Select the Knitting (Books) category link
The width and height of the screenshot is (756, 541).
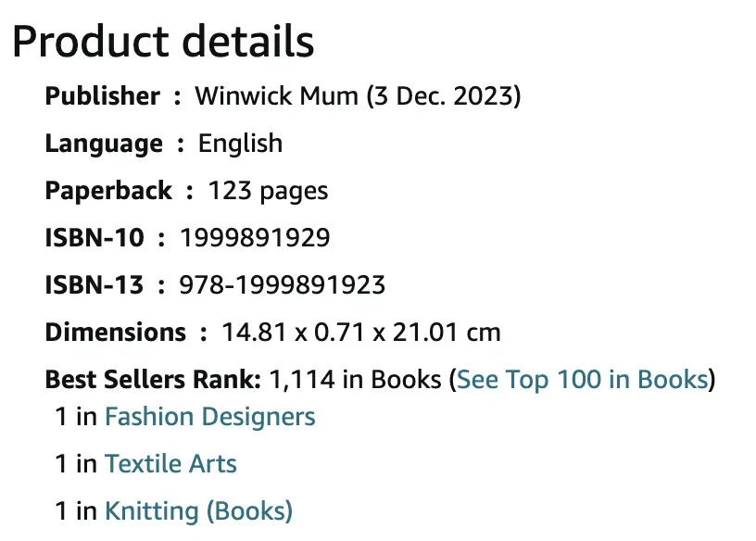pos(198,510)
